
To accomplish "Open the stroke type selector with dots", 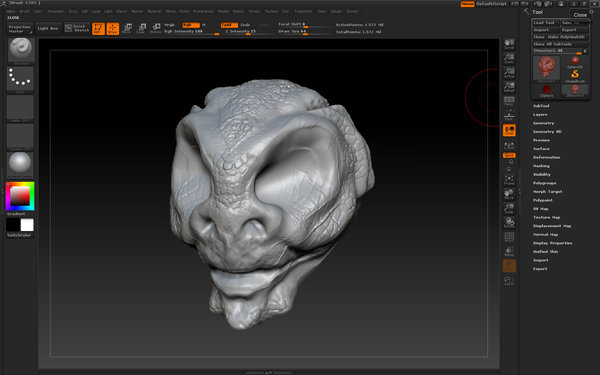I will coord(20,79).
